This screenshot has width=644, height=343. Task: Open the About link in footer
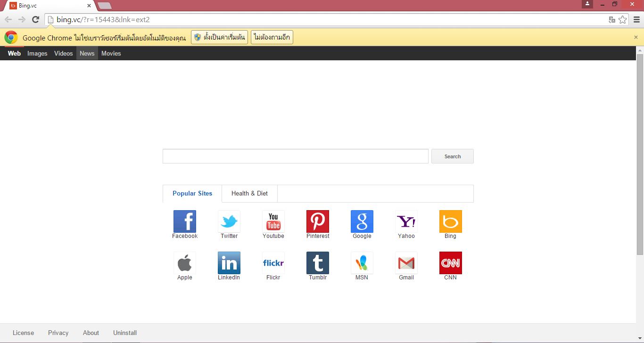tap(91, 333)
